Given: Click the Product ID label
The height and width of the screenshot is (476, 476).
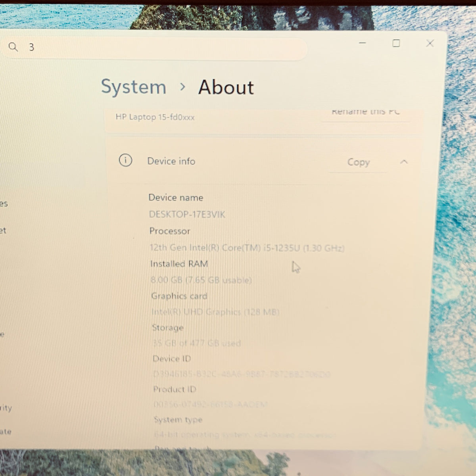Looking at the screenshot, I should 175,389.
